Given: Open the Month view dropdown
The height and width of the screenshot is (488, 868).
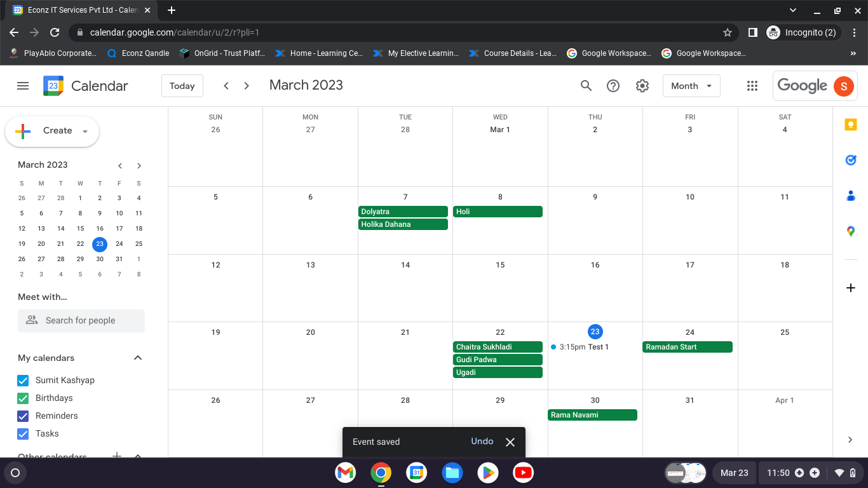Looking at the screenshot, I should tap(691, 86).
